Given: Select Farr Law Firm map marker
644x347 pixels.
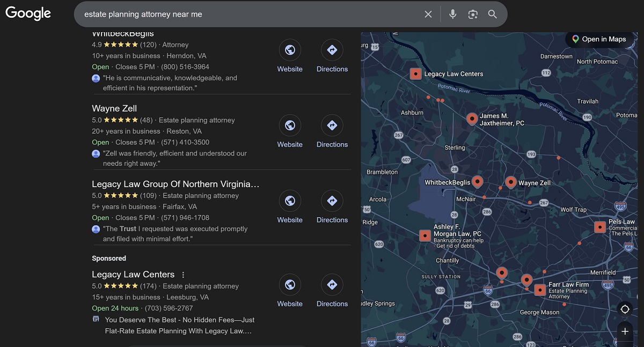Looking at the screenshot, I should (x=540, y=290).
